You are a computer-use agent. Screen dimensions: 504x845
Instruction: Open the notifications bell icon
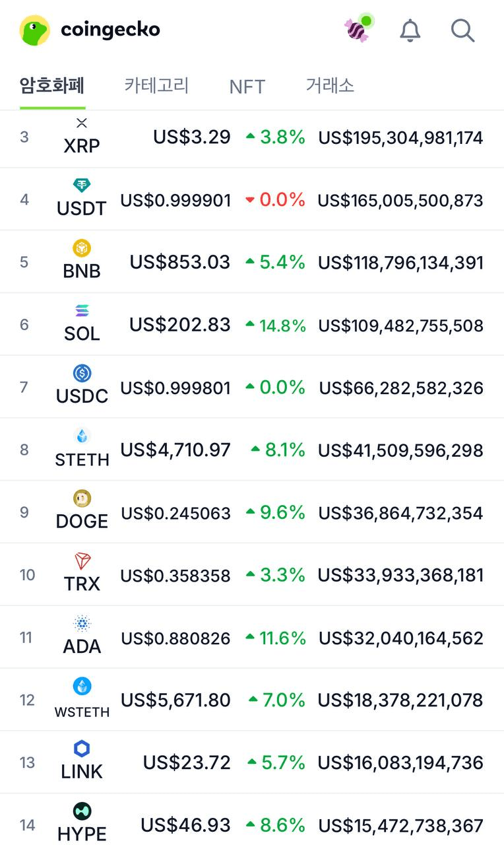pyautogui.click(x=410, y=30)
